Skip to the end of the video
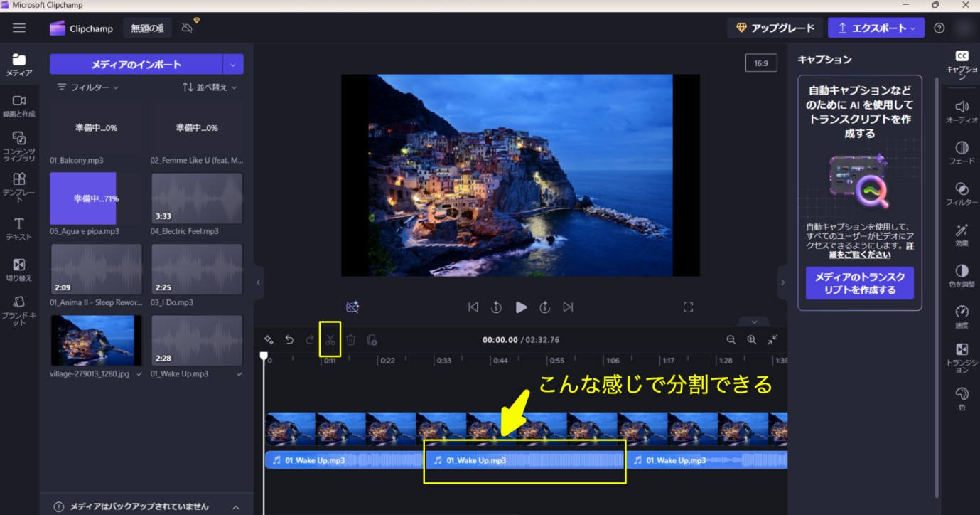Image resolution: width=980 pixels, height=515 pixels. [x=568, y=307]
